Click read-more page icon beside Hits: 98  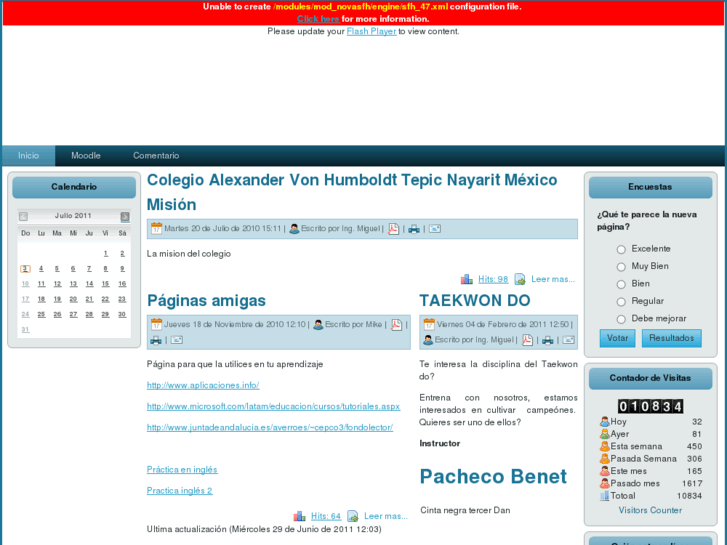point(520,279)
